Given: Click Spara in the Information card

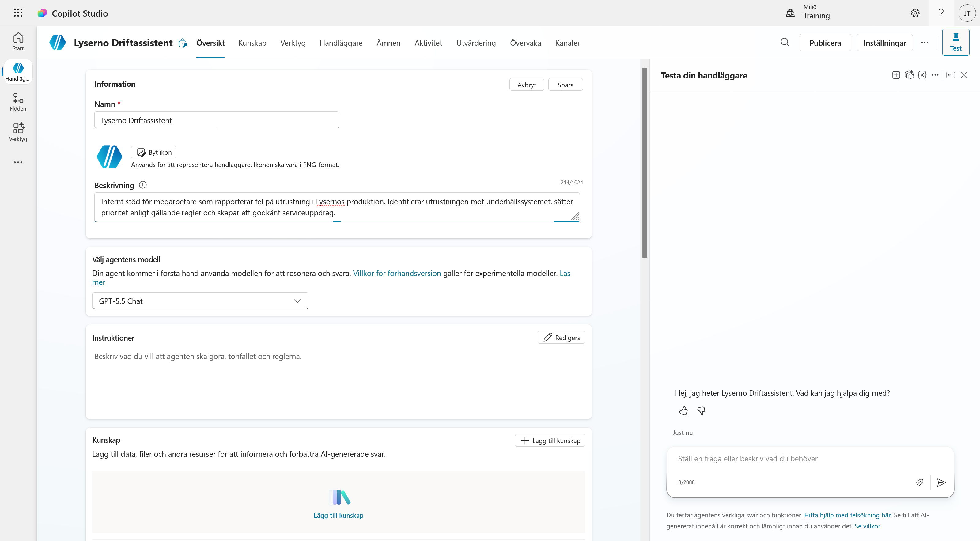Looking at the screenshot, I should point(565,85).
